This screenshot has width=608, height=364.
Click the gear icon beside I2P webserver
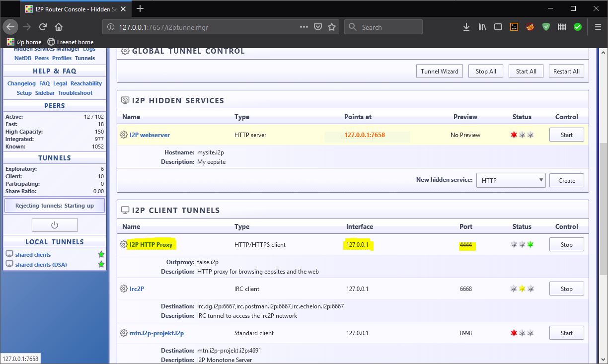point(124,135)
